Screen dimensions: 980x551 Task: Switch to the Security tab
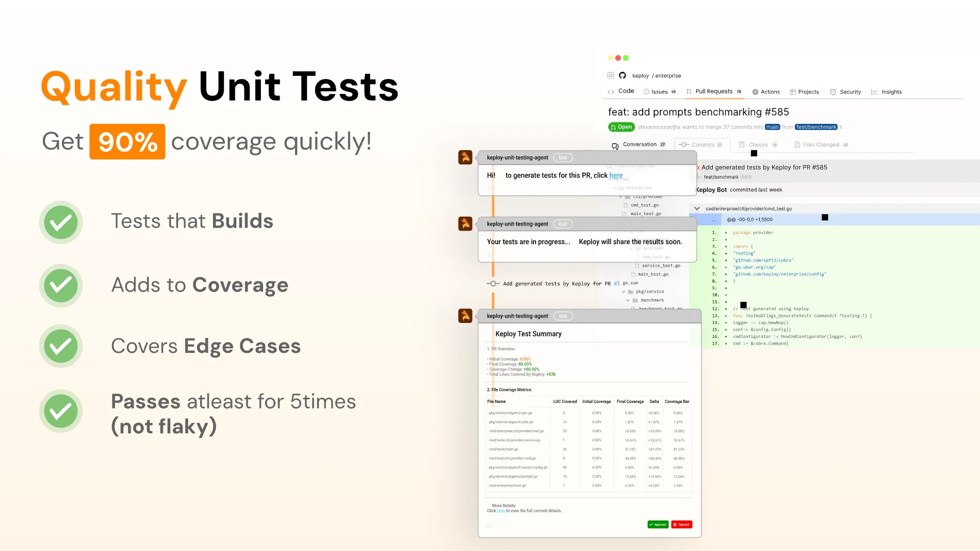(846, 92)
